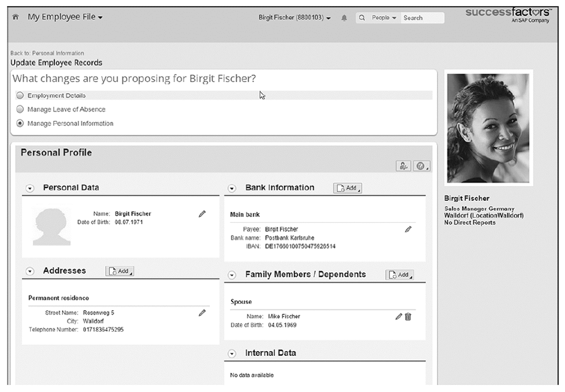The width and height of the screenshot is (565, 392).
Task: Collapse the Addresses section
Action: [x=30, y=271]
